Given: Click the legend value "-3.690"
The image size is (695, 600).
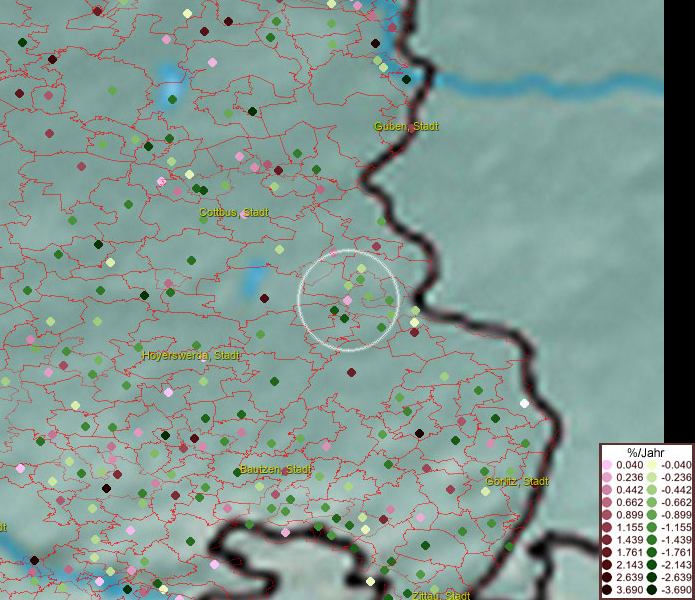Looking at the screenshot, I should pos(676,590).
